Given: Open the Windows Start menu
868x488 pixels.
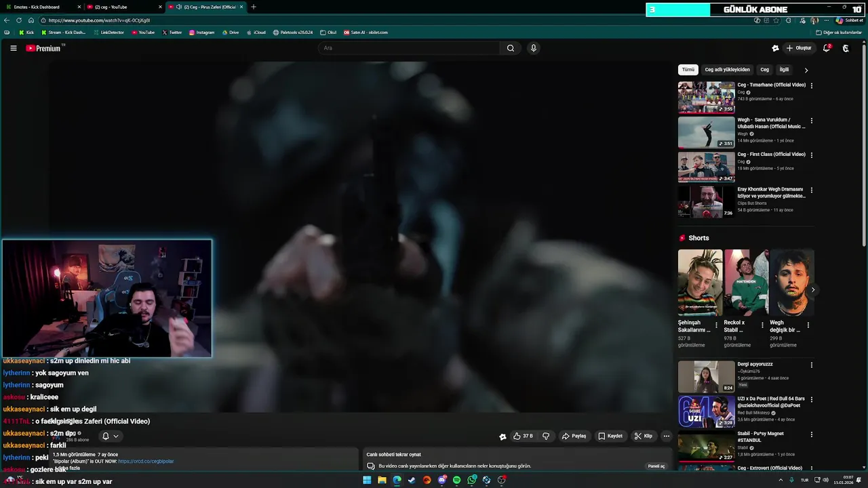Looking at the screenshot, I should (x=367, y=480).
